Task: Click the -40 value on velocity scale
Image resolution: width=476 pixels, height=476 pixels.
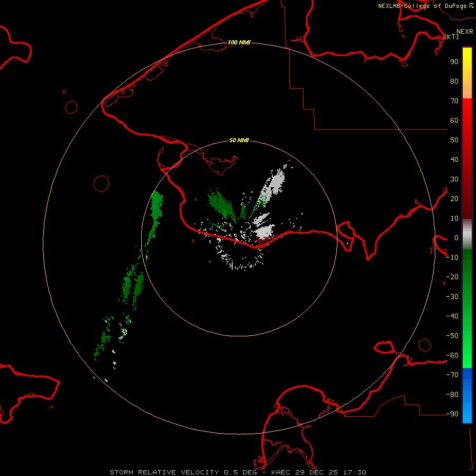Action: coord(452,316)
